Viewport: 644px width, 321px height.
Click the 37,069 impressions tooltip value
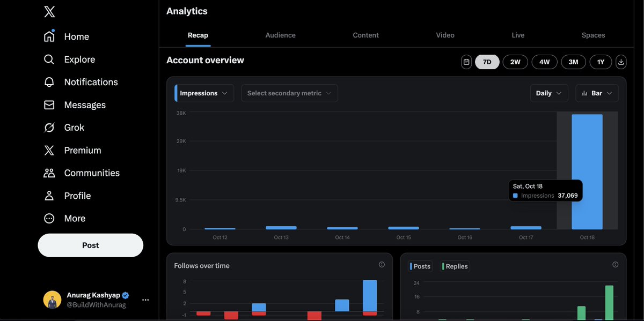(x=568, y=196)
